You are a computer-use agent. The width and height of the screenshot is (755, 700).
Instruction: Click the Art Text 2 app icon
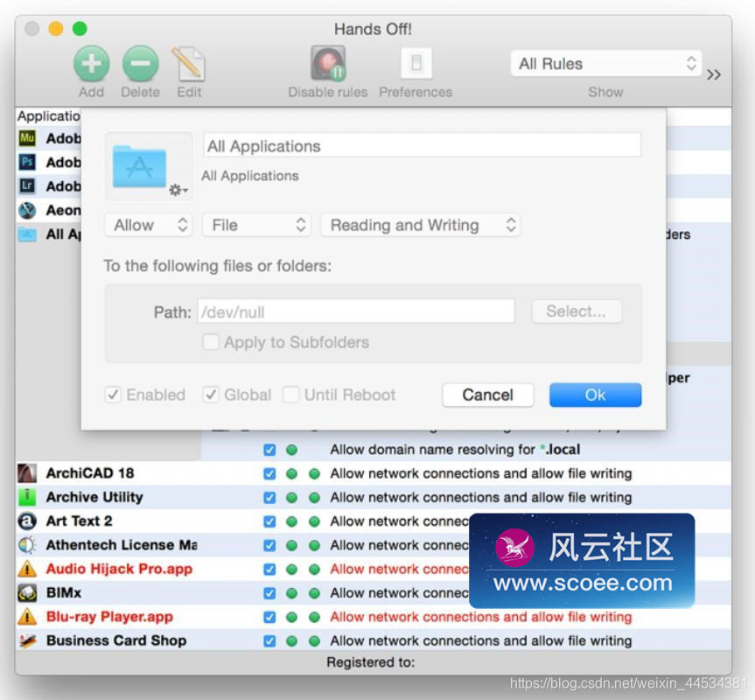(x=27, y=521)
